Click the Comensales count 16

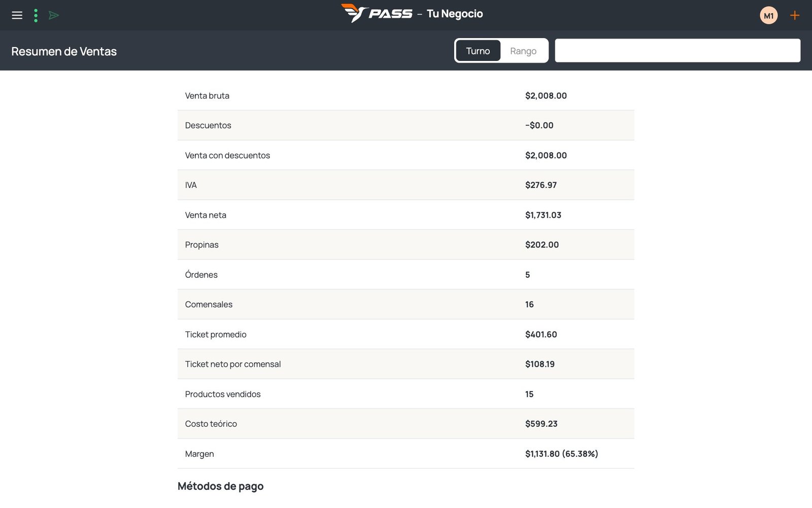click(529, 304)
